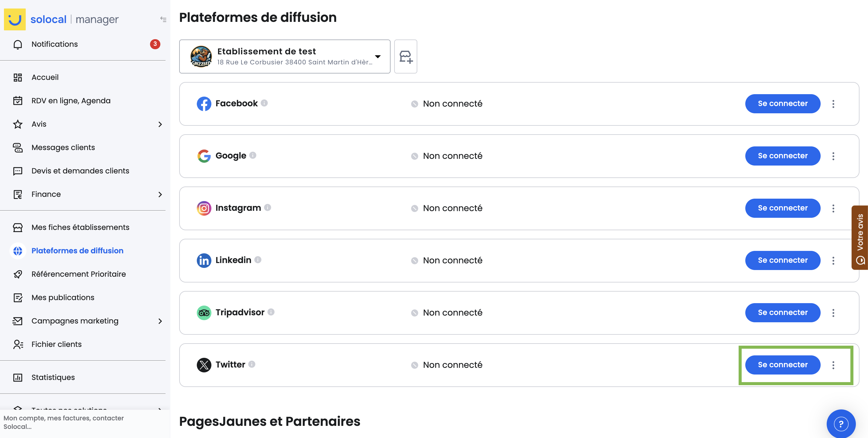Connect the Linkedin account
Image resolution: width=868 pixels, height=438 pixels.
pos(782,260)
